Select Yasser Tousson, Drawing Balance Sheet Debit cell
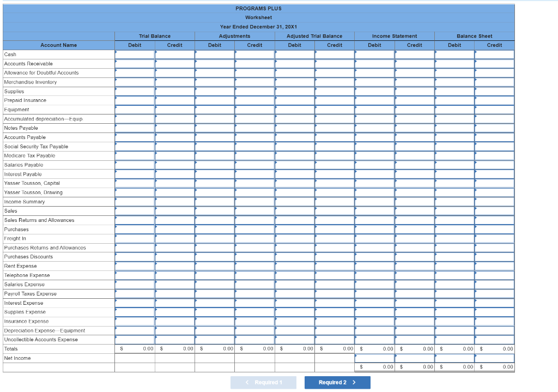 [x=454, y=192]
